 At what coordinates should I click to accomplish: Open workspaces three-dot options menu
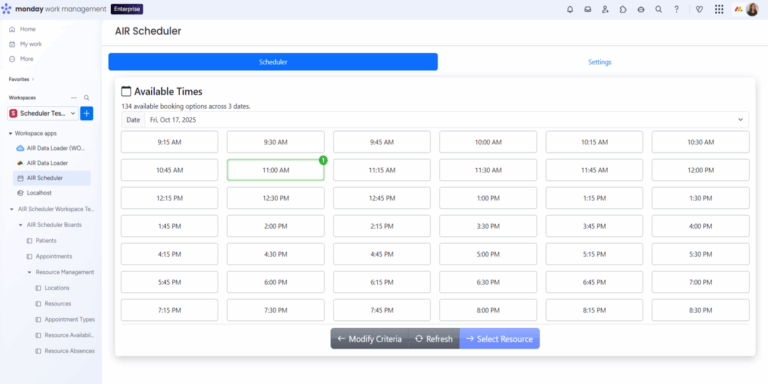(x=74, y=97)
